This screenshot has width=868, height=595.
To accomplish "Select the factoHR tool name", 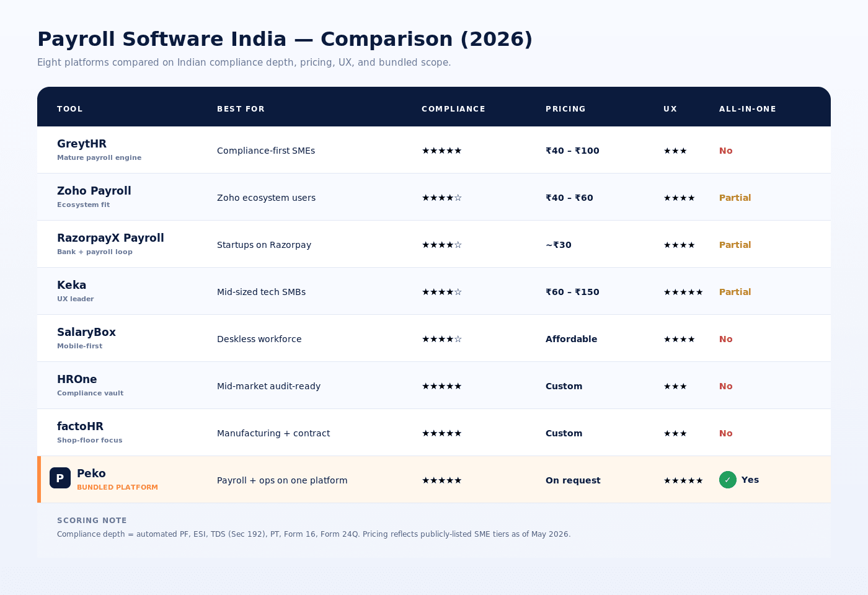I will (80, 426).
